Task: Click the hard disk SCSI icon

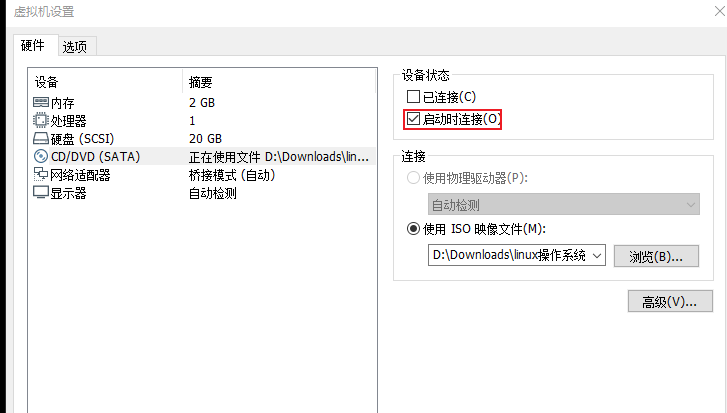Action: 41,138
